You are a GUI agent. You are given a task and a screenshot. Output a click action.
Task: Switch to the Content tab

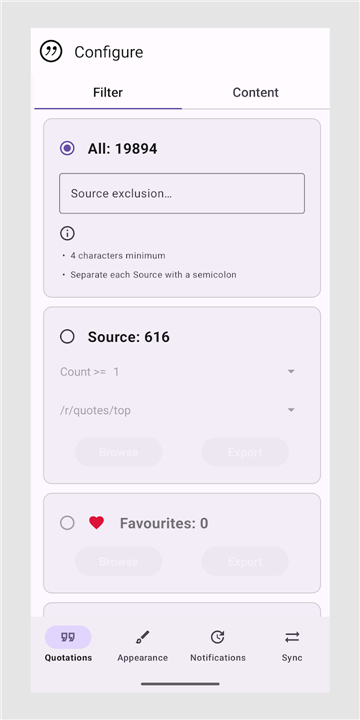[x=256, y=92]
